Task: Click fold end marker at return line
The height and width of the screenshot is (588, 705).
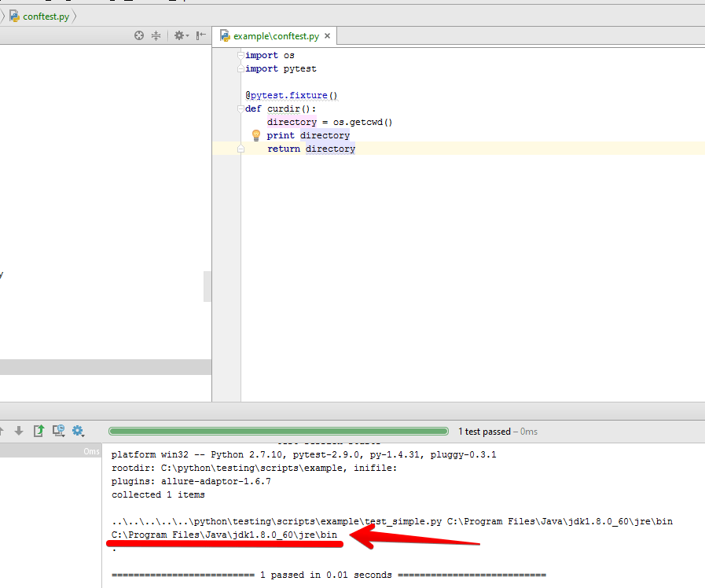Action: click(241, 149)
